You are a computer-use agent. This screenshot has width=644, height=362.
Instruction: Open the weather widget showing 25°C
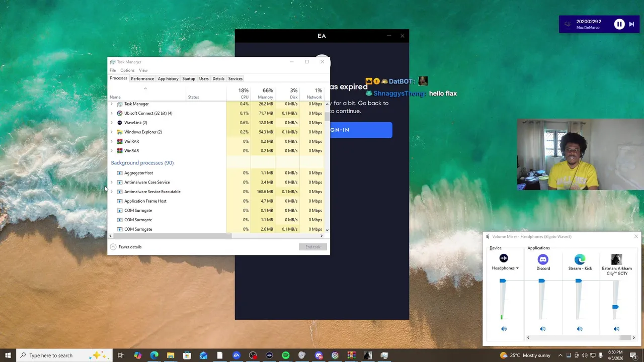tap(525, 355)
